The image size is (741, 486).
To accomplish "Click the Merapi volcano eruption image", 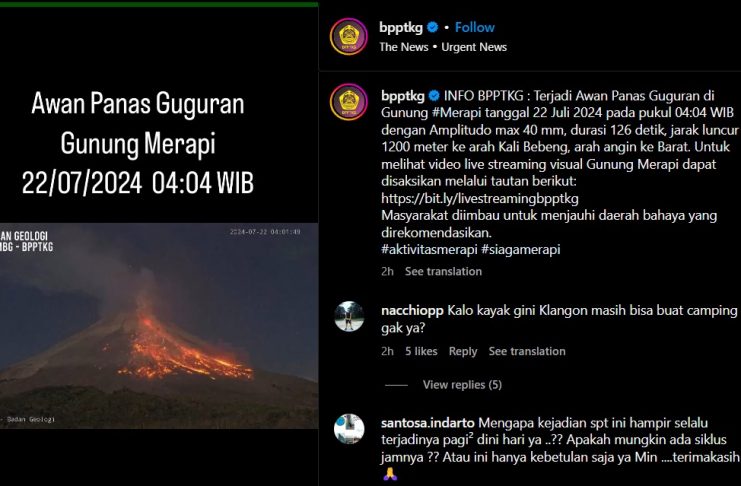I will [159, 326].
